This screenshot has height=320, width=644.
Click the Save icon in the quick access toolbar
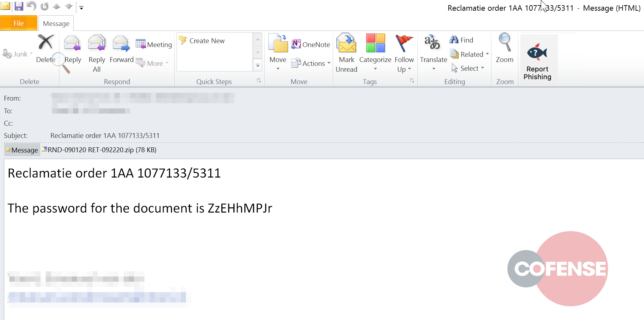point(19,6)
